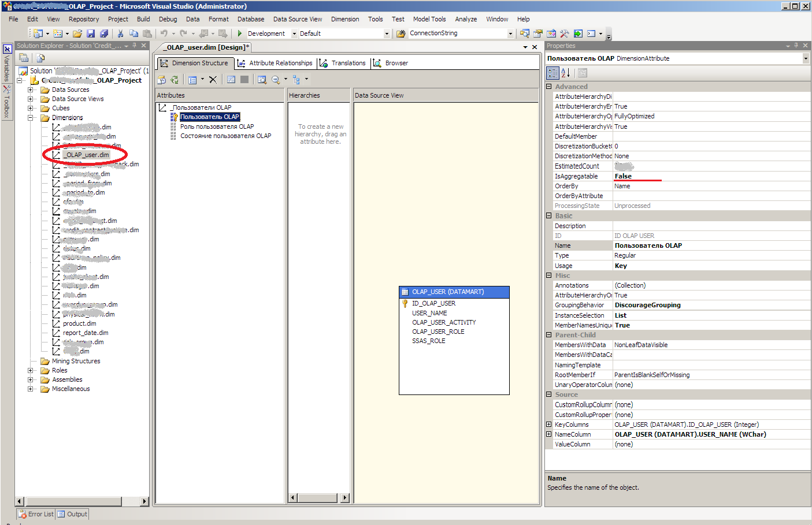Open the Default platform dropdown
The height and width of the screenshot is (525, 812).
pos(387,33)
